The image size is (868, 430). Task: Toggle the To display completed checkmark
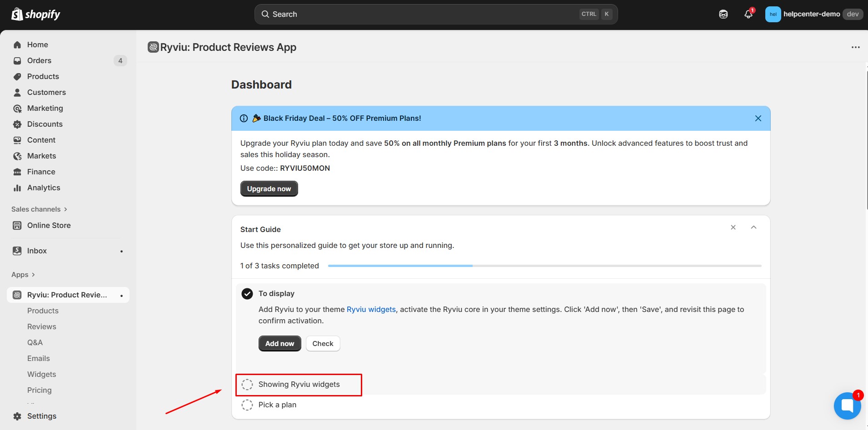(247, 294)
